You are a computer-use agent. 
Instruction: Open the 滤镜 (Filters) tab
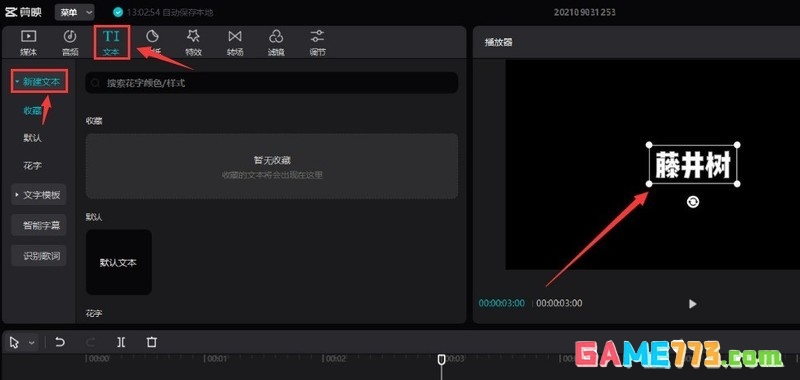coord(276,42)
